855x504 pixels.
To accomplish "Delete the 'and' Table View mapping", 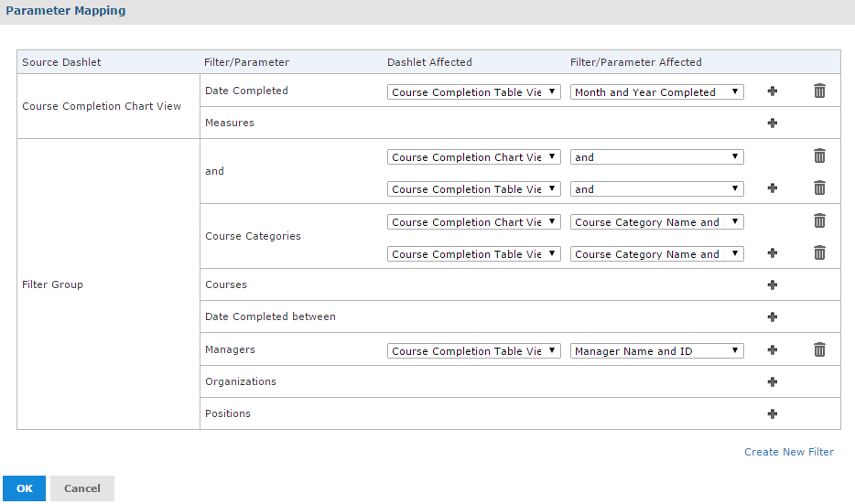I will coord(819,188).
